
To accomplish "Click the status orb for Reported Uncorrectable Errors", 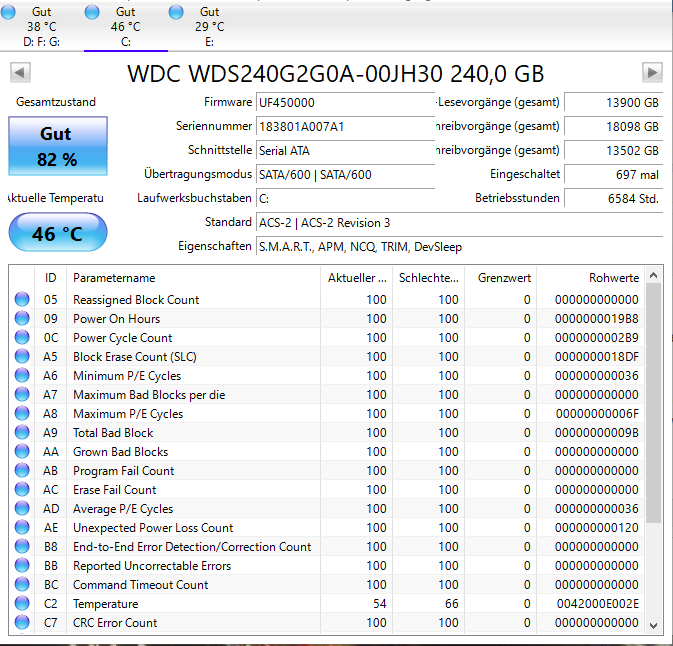I will [x=22, y=565].
